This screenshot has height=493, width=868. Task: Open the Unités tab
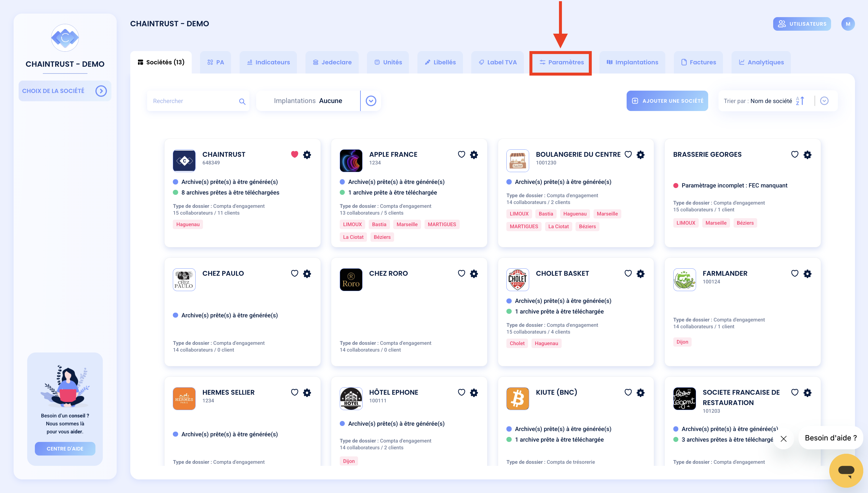[x=388, y=62]
